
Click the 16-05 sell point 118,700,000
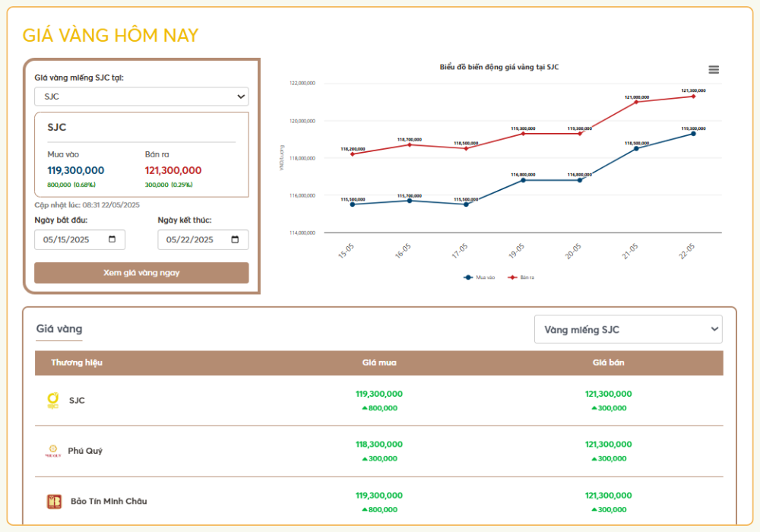[x=410, y=145]
